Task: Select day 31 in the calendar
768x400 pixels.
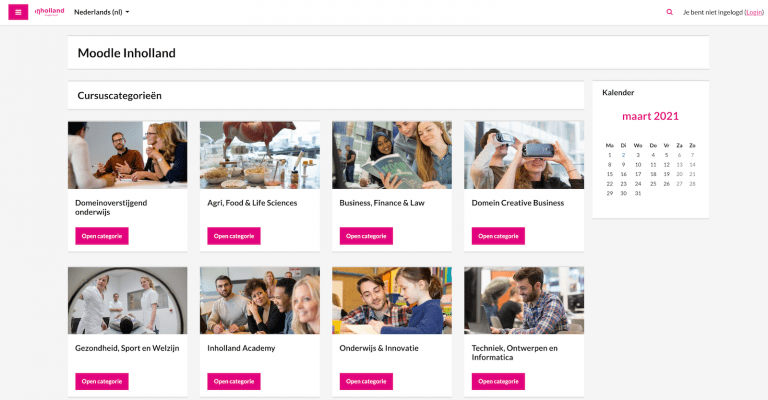Action: (x=638, y=193)
